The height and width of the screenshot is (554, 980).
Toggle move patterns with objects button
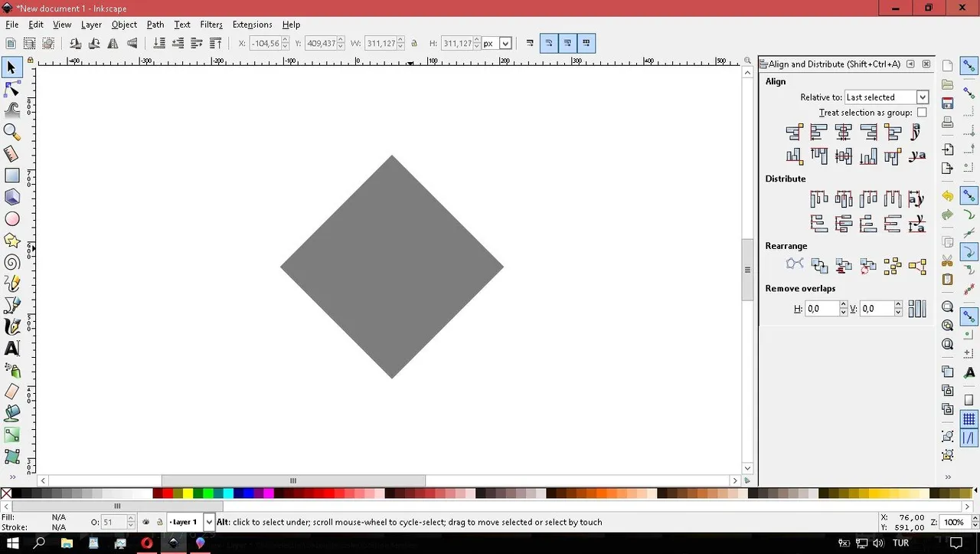586,44
